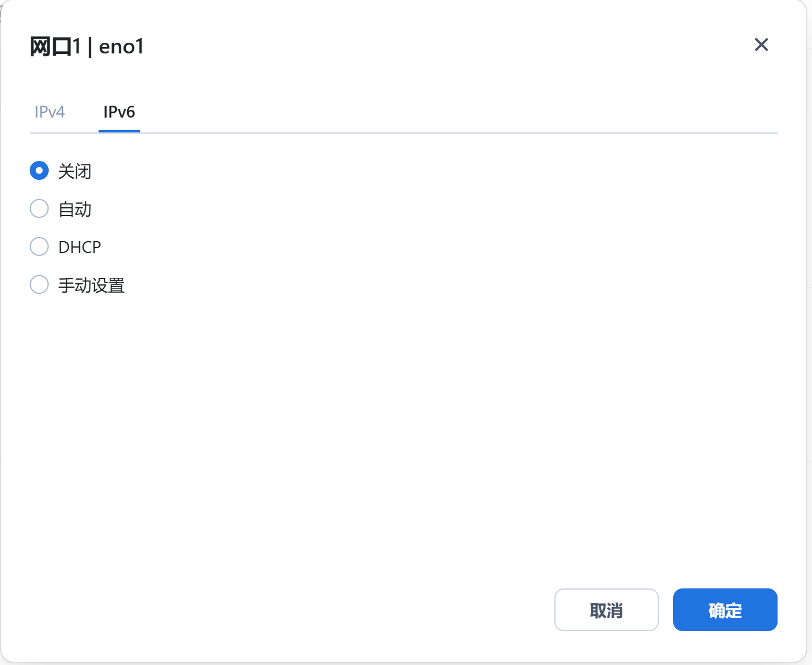812x665 pixels.
Task: Confirm settings with the 确定 button
Action: (725, 610)
